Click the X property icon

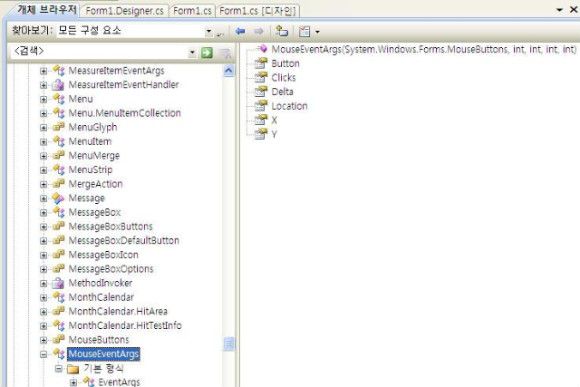(261, 120)
